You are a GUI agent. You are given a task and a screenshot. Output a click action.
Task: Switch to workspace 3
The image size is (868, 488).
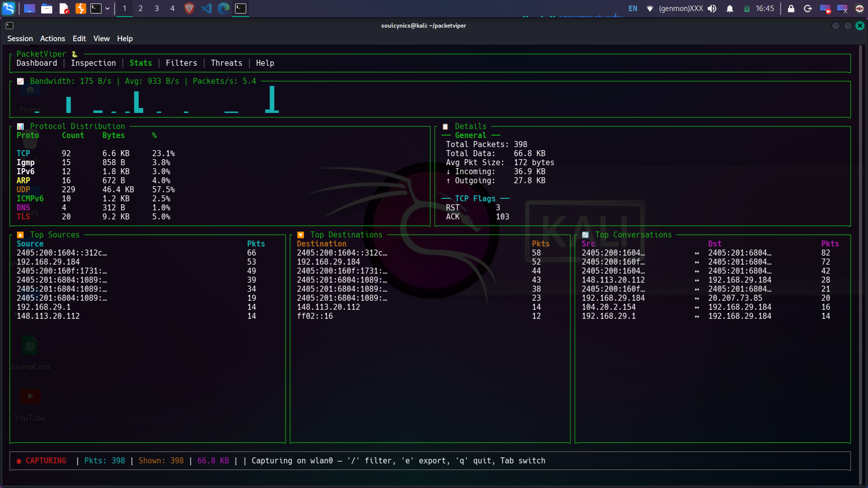click(157, 9)
